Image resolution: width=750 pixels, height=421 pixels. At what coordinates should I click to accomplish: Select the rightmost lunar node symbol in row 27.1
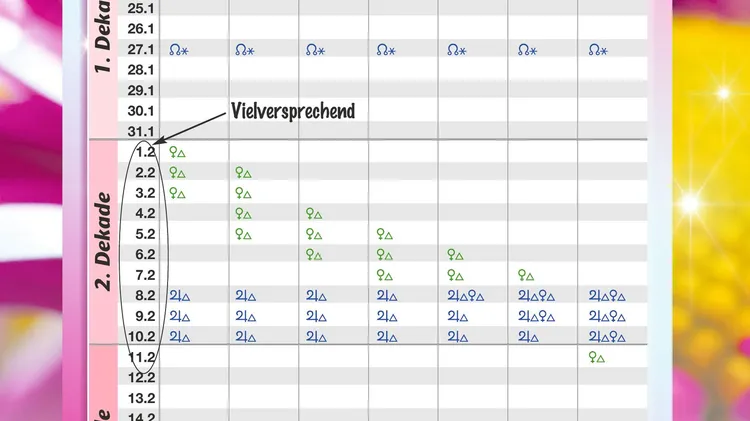click(598, 50)
